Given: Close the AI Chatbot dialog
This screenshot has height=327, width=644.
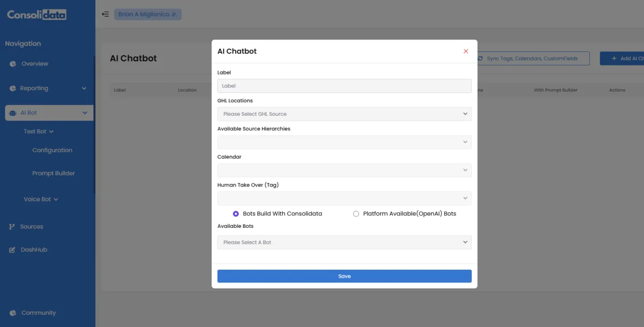Looking at the screenshot, I should tap(466, 51).
